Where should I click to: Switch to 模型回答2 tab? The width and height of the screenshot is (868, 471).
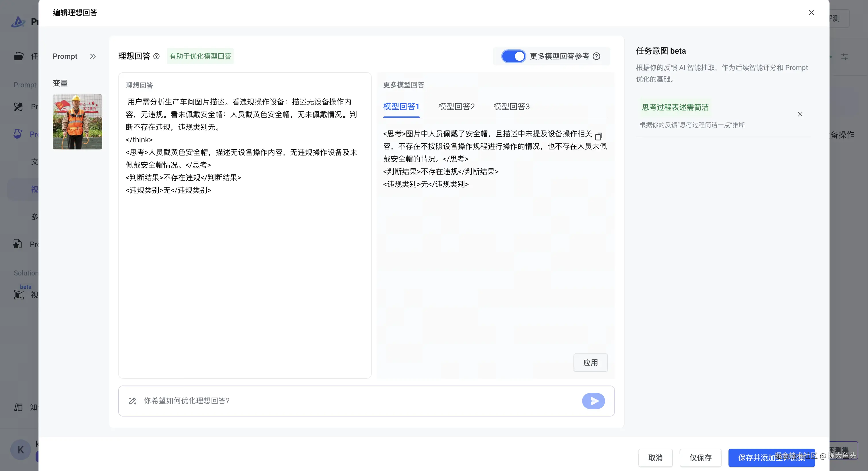pos(456,106)
